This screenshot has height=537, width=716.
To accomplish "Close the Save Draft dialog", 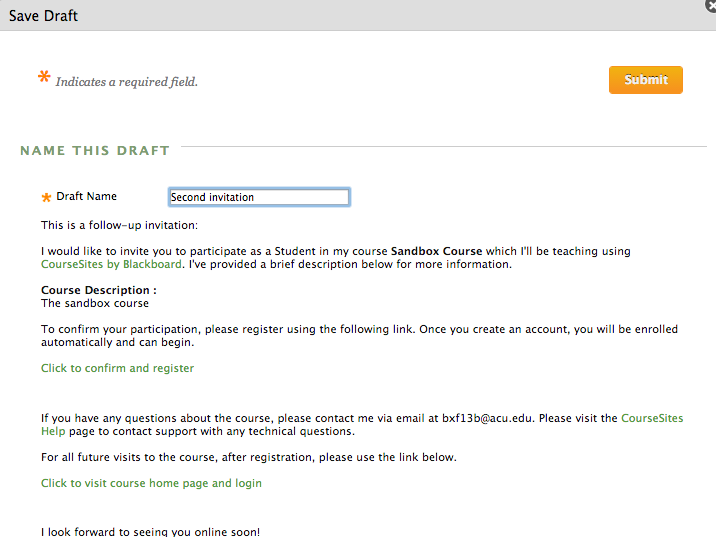I will pyautogui.click(x=711, y=5).
